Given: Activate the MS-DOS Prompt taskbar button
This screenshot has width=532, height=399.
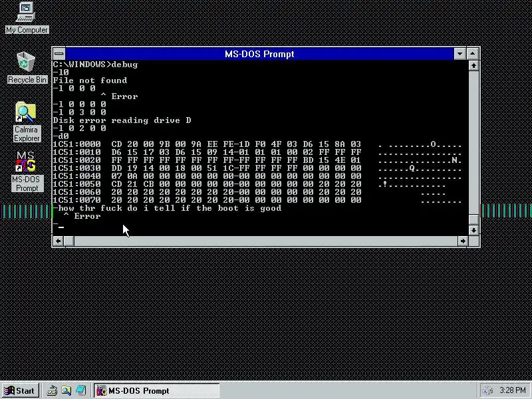Looking at the screenshot, I should (x=157, y=390).
